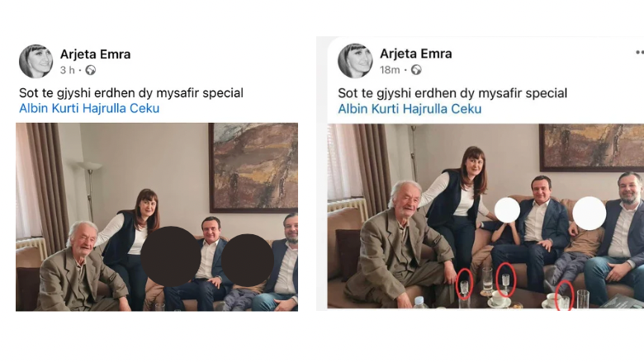This screenshot has width=644, height=362.
Task: Open tagged Albin Kurti in the right post
Action: click(368, 109)
